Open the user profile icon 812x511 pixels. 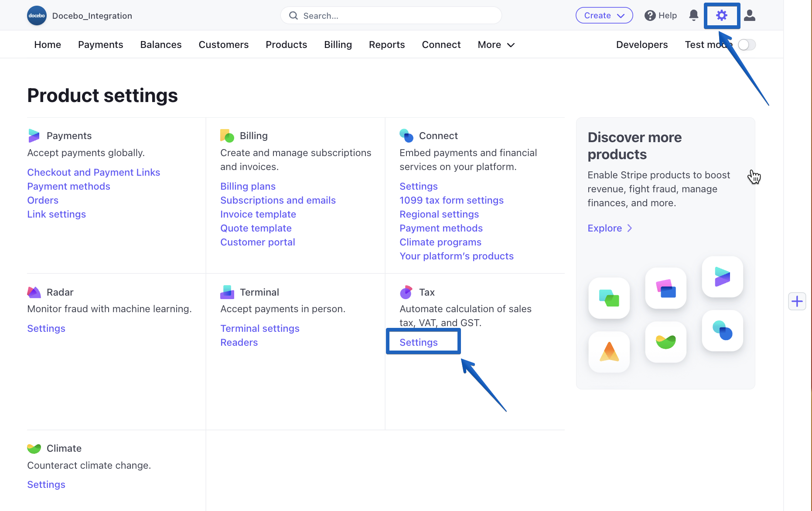point(750,15)
